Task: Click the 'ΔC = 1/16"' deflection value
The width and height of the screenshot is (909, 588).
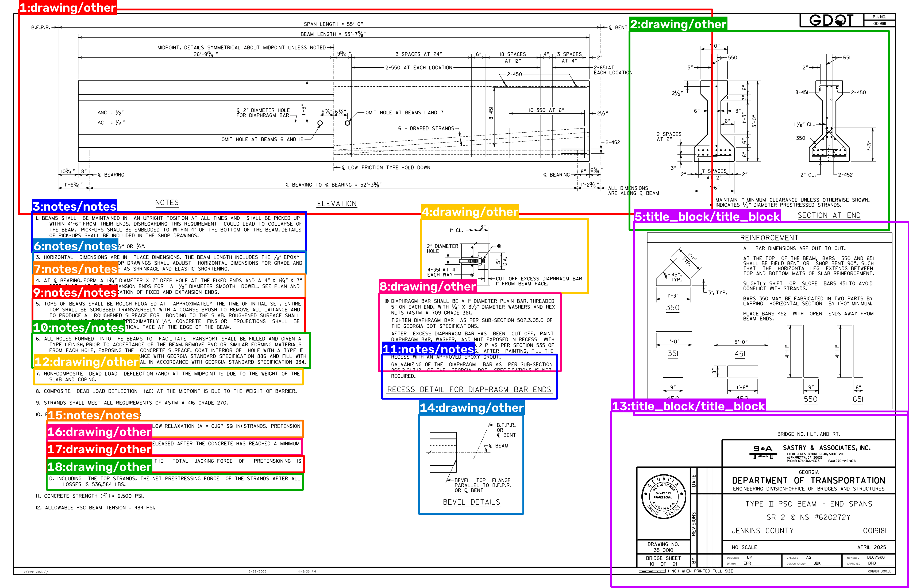Action: 111,123
